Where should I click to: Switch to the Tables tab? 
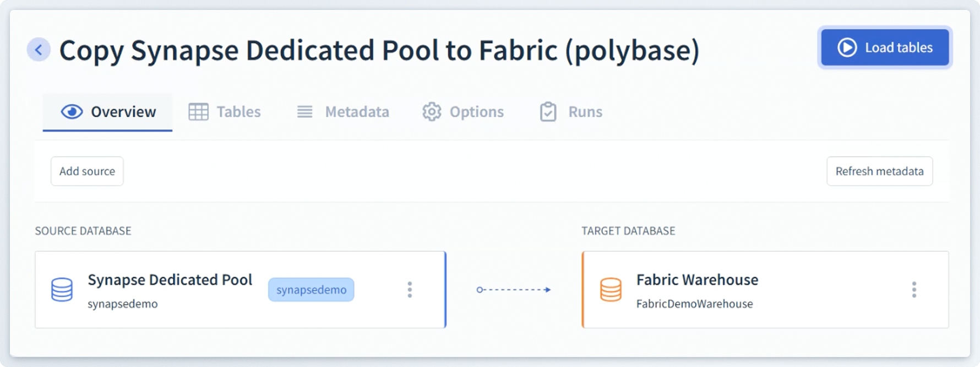[x=238, y=112]
